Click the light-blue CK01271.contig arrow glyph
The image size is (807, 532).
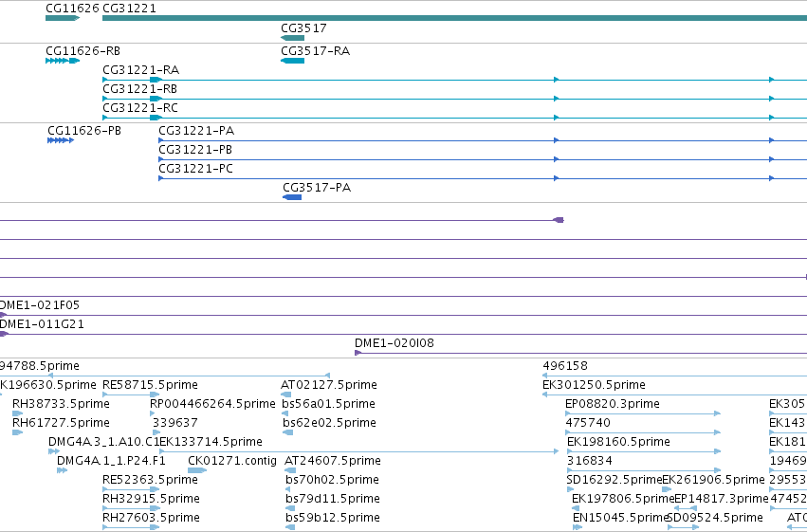[x=197, y=470]
